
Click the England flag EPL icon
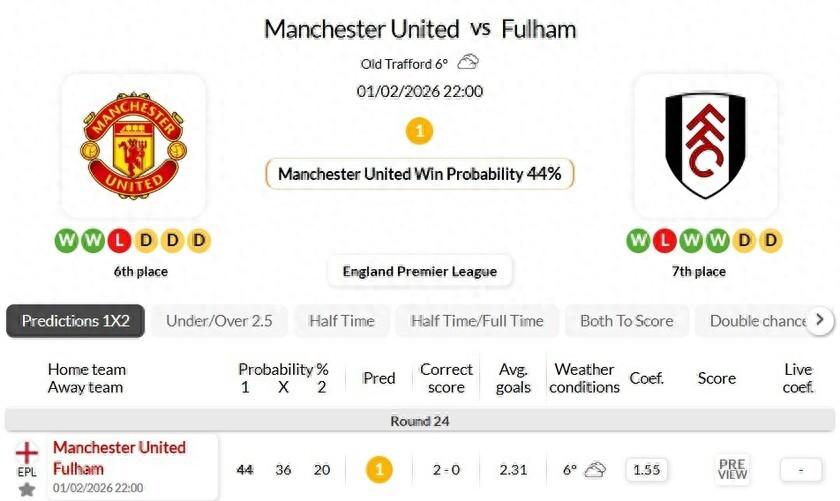tap(27, 453)
